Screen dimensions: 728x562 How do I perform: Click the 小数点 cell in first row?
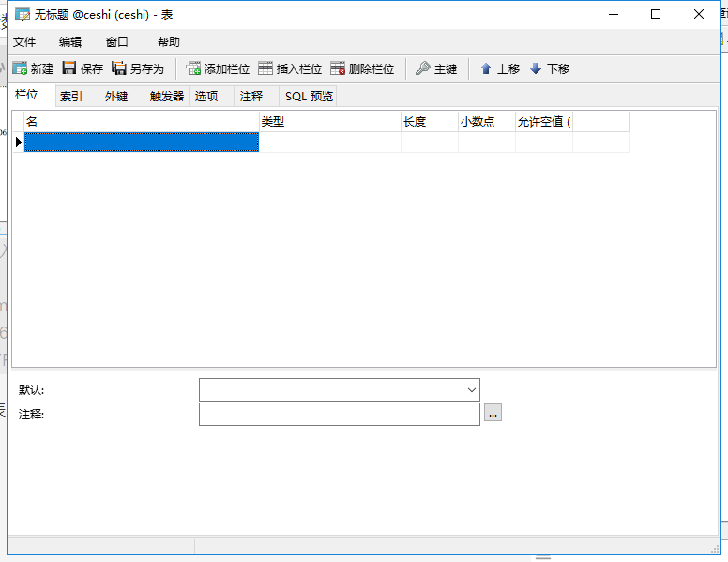tap(487, 142)
